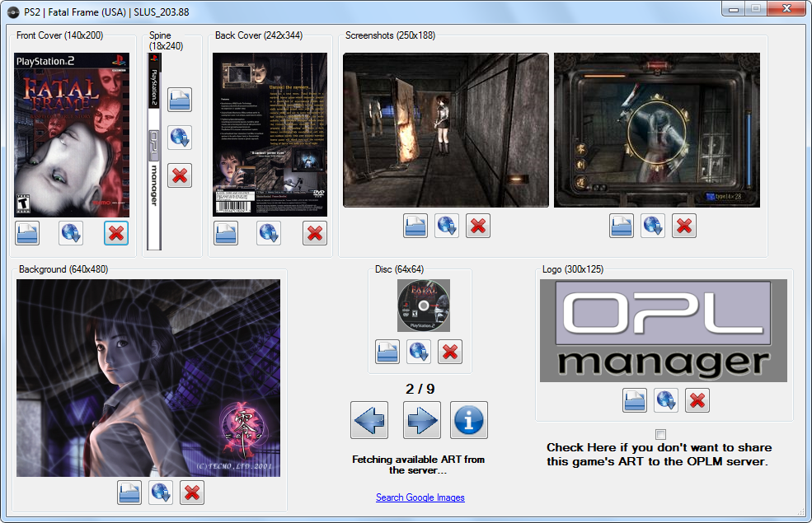This screenshot has width=812, height=523.
Task: Browse local file for Back Cover
Action: pyautogui.click(x=226, y=233)
